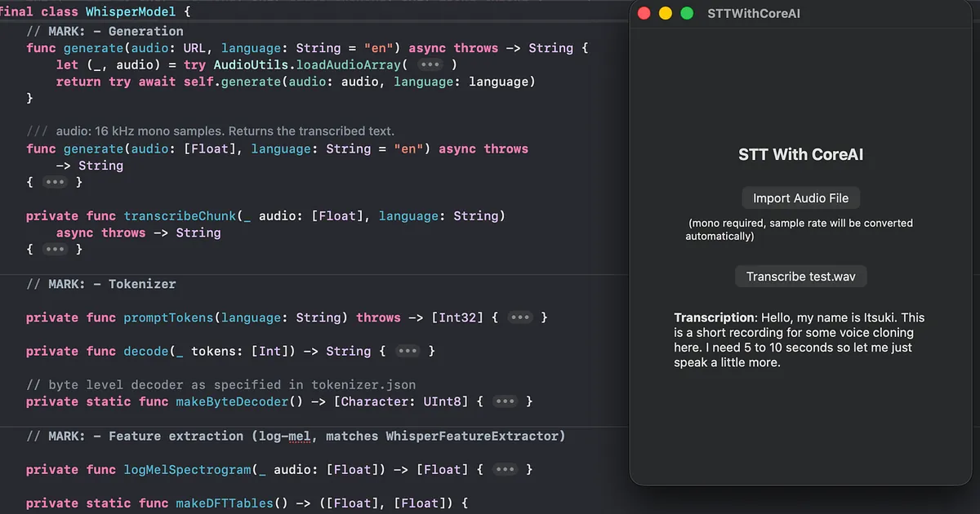Expand folded logMelSpectrogram function body
The height and width of the screenshot is (514, 980).
506,469
